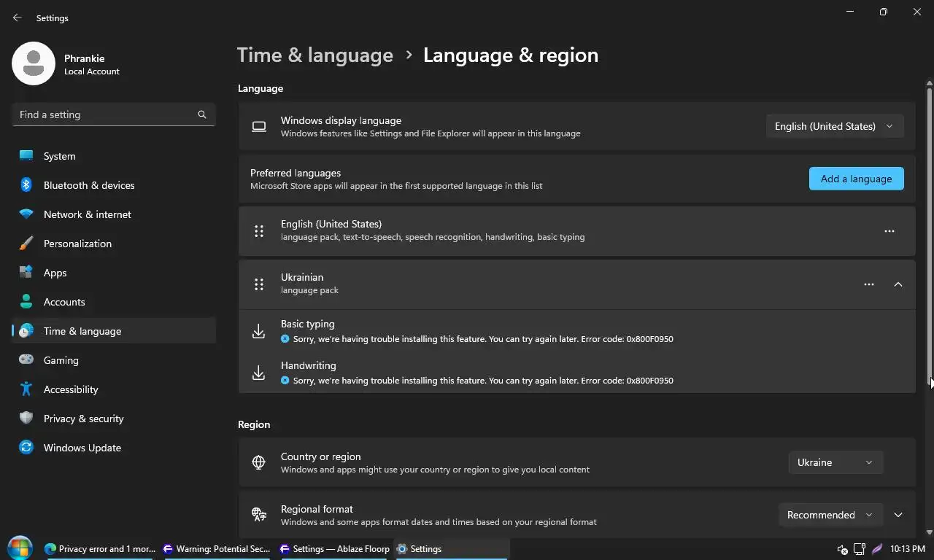Click the Ukrainian language drag handle

coord(258,284)
